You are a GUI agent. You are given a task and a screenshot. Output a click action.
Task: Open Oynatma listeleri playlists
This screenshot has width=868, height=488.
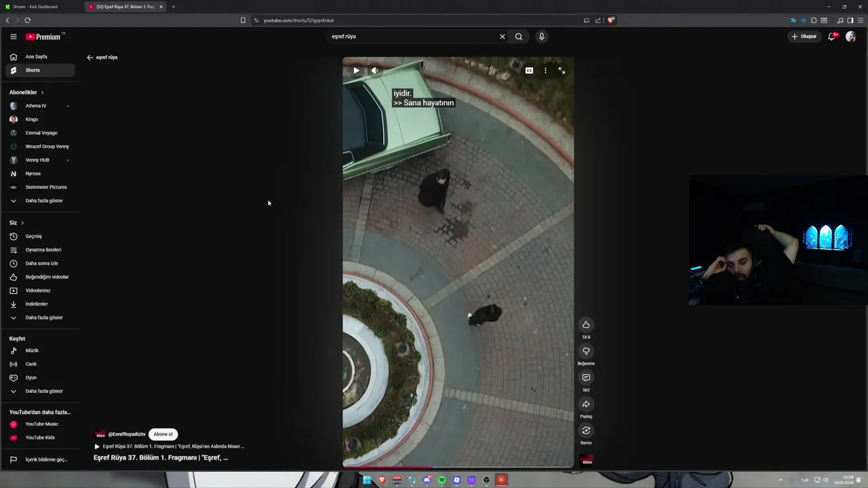(41, 250)
